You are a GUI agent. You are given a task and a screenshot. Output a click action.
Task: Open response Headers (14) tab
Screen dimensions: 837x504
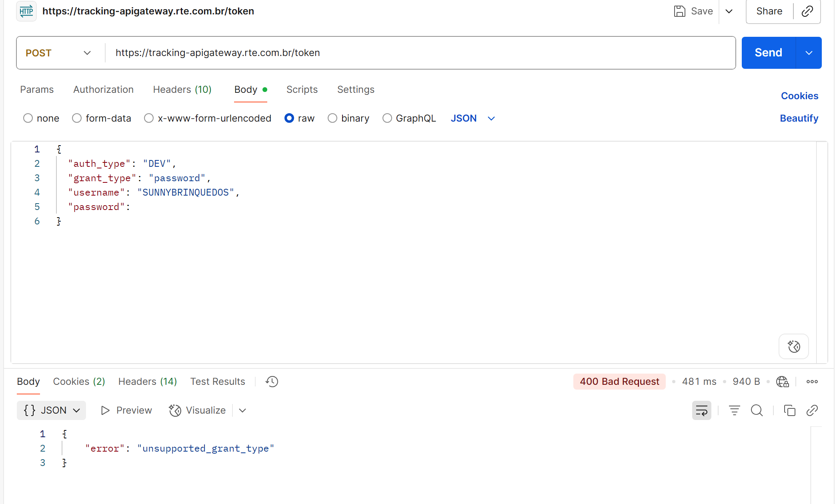tap(147, 382)
